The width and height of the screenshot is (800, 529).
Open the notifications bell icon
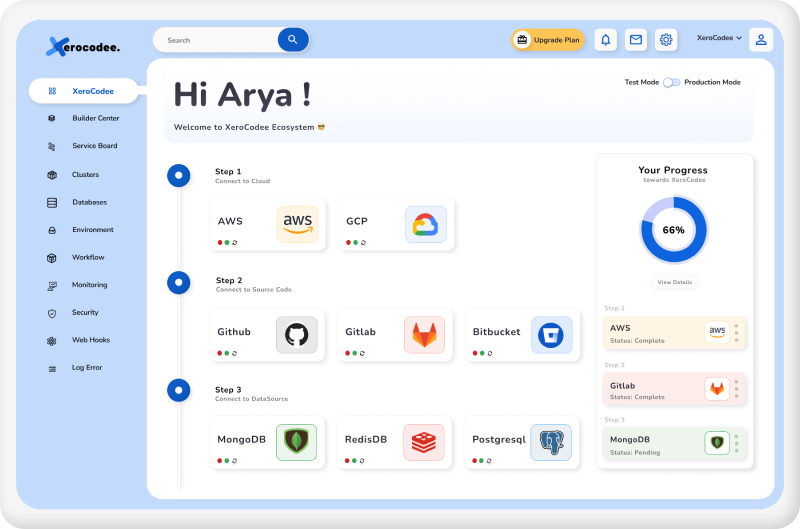click(605, 40)
